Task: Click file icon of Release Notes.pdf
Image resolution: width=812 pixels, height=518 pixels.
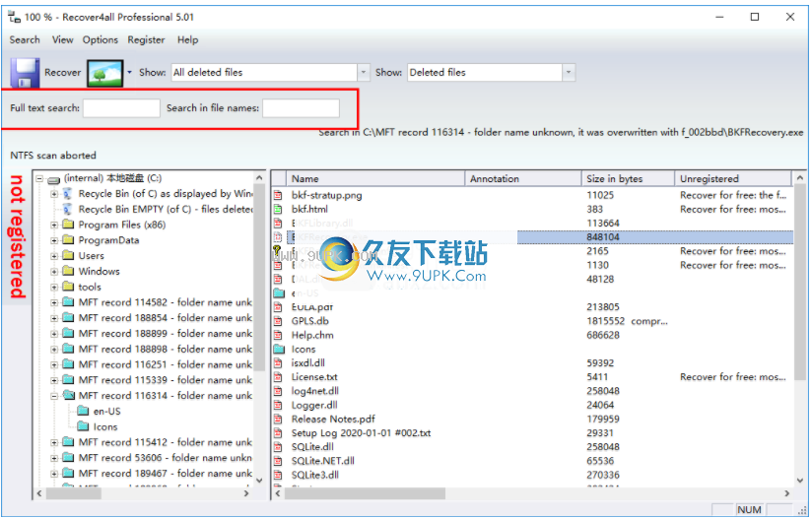Action: pyautogui.click(x=278, y=420)
